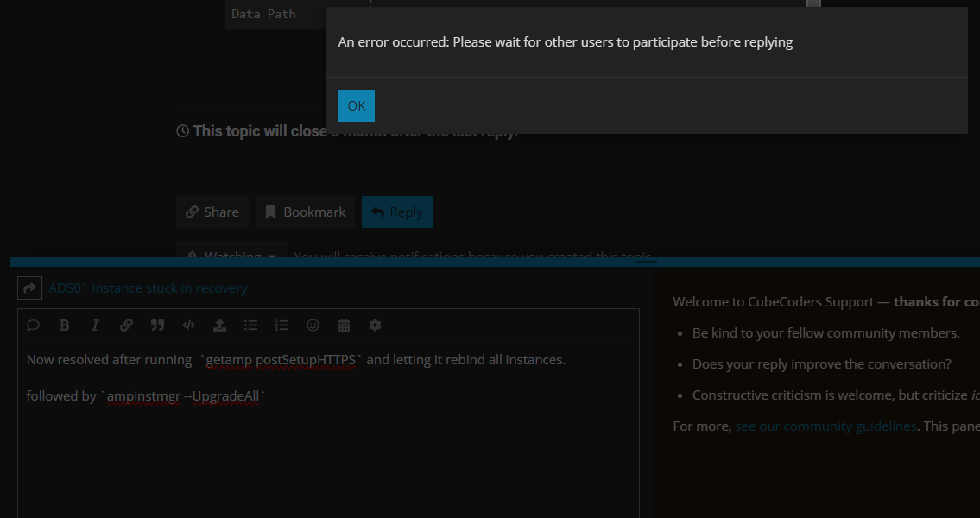980x518 pixels.
Task: Open the Watching notification level dropdown
Action: (x=231, y=254)
